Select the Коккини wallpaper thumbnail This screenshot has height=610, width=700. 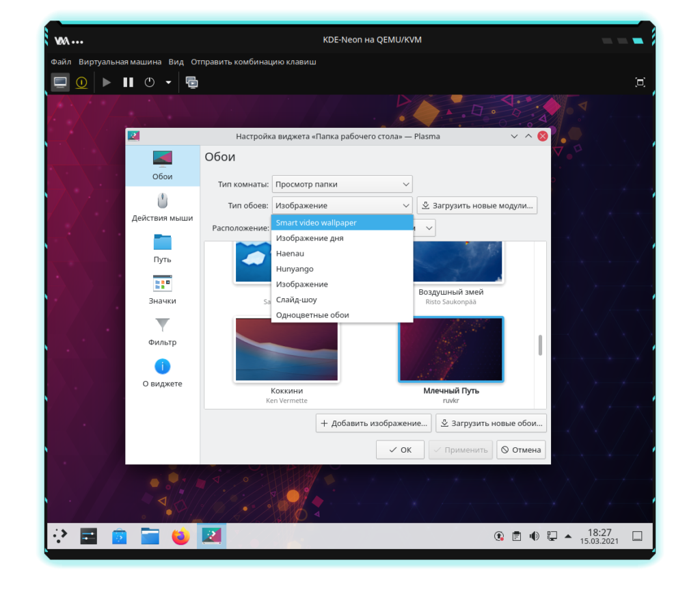pos(286,349)
